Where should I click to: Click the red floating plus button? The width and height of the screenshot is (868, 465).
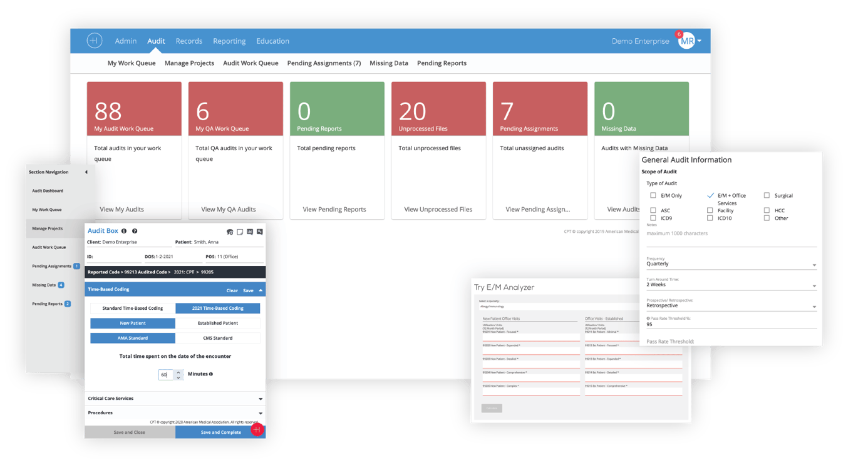[x=256, y=430]
